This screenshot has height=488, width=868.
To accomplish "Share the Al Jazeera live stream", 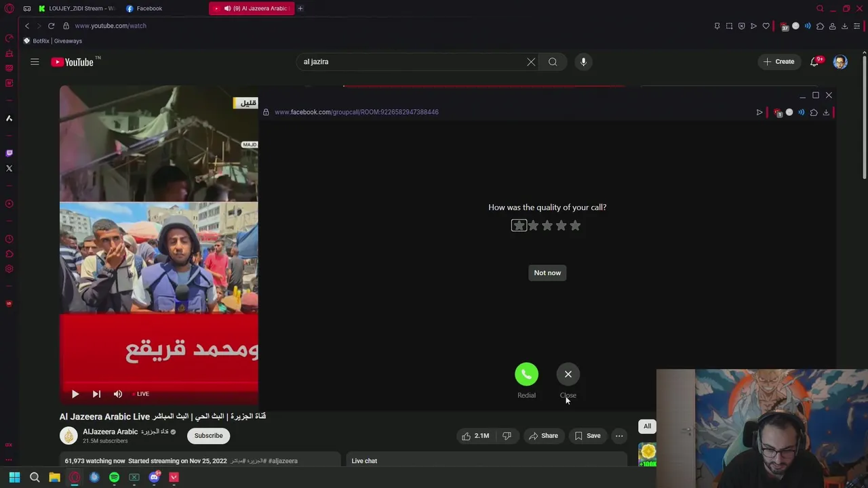I will pyautogui.click(x=543, y=436).
